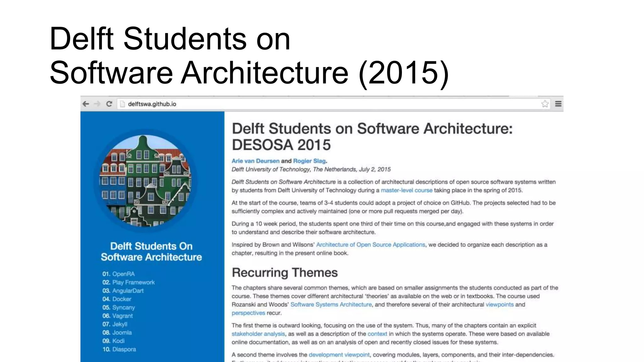Viewport: 644px width, 362px height.
Task: Click the date line with 'July 2, 2015'
Action: tap(311, 169)
